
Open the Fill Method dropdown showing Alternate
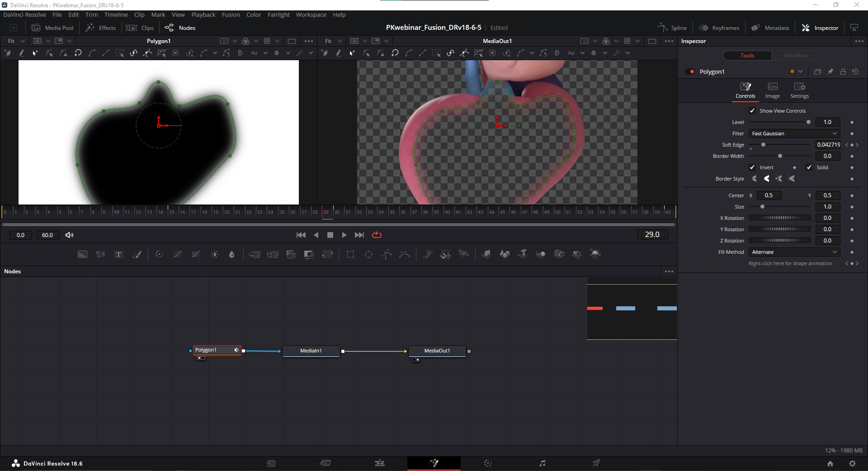pos(794,252)
